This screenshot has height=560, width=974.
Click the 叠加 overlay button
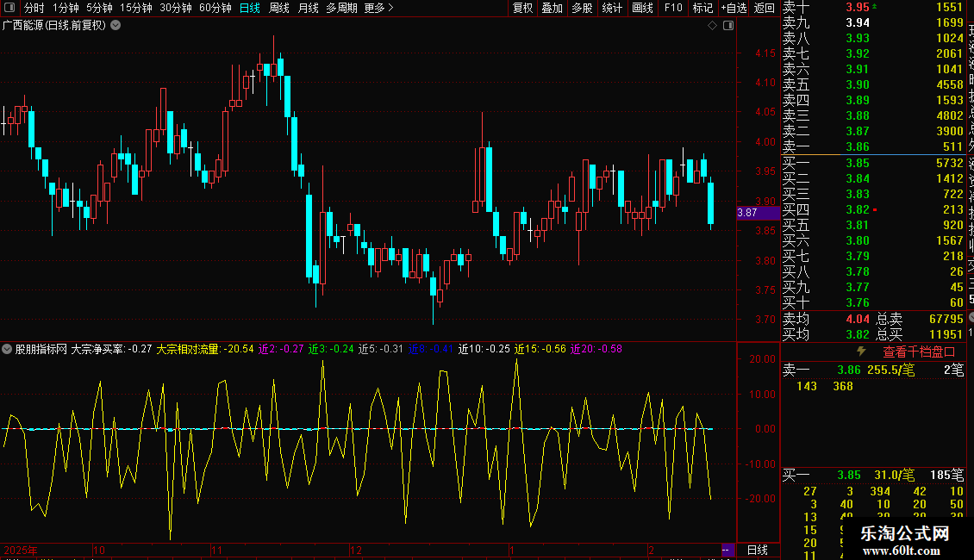[553, 8]
